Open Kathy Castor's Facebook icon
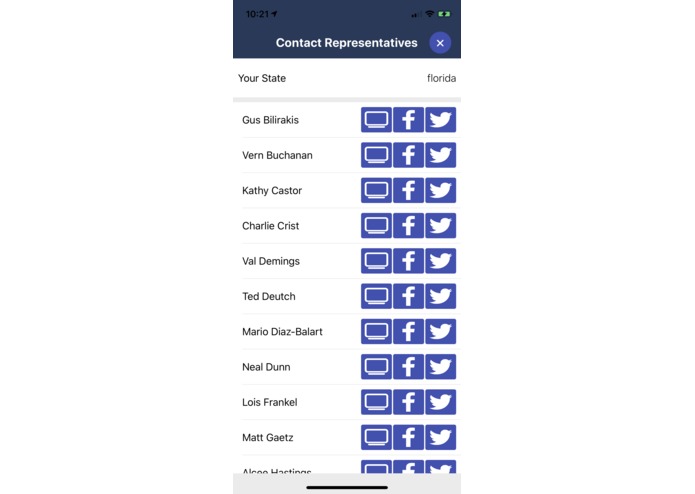Viewport: 695px width, 494px height. pos(408,190)
